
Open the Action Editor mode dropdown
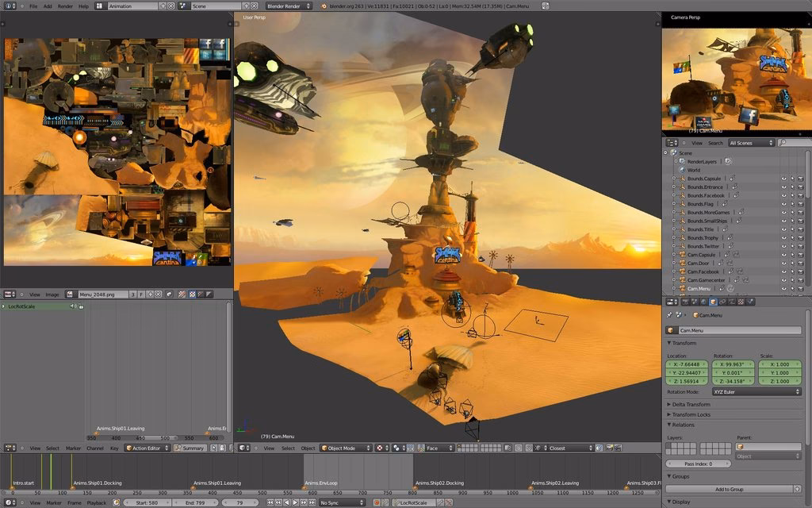click(x=147, y=448)
